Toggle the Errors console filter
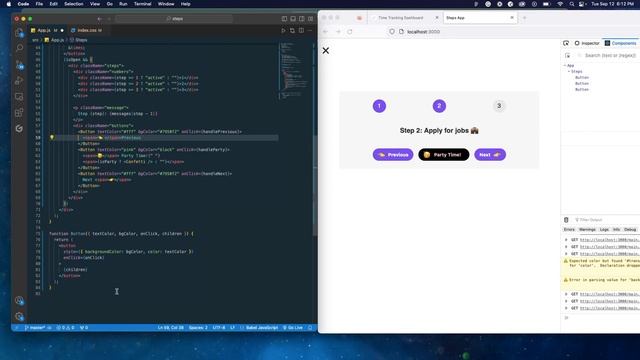 [569, 230]
